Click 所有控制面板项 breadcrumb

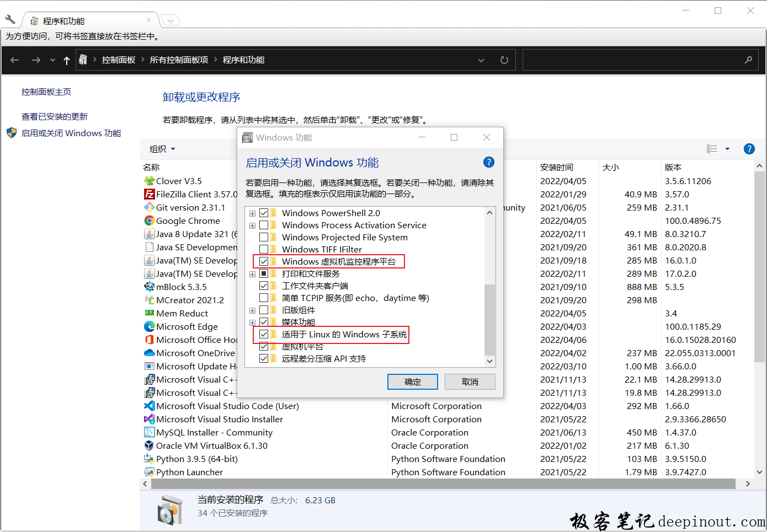tap(179, 60)
